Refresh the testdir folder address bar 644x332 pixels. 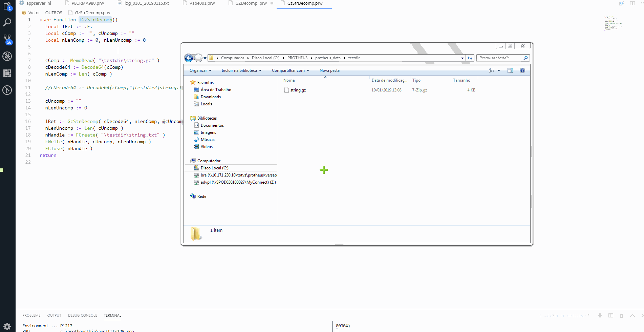[x=470, y=58]
